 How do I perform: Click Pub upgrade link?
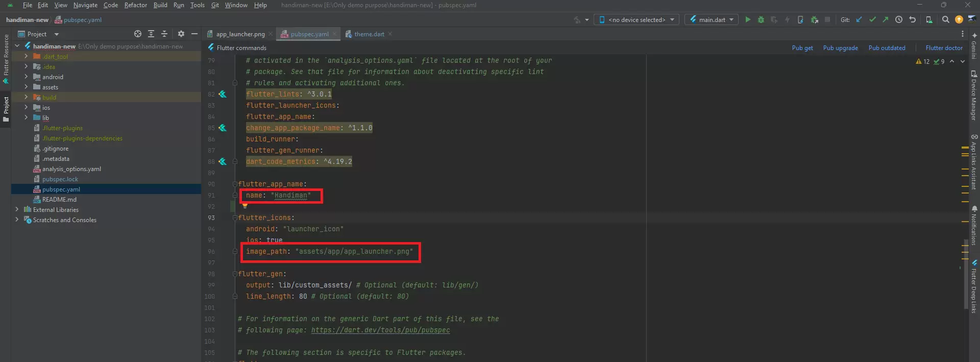840,48
